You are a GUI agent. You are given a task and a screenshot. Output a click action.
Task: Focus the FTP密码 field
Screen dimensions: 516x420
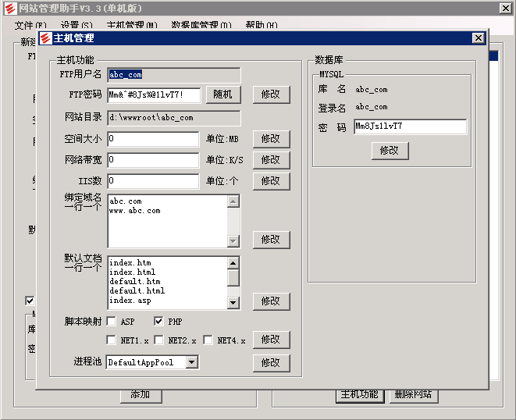click(154, 95)
